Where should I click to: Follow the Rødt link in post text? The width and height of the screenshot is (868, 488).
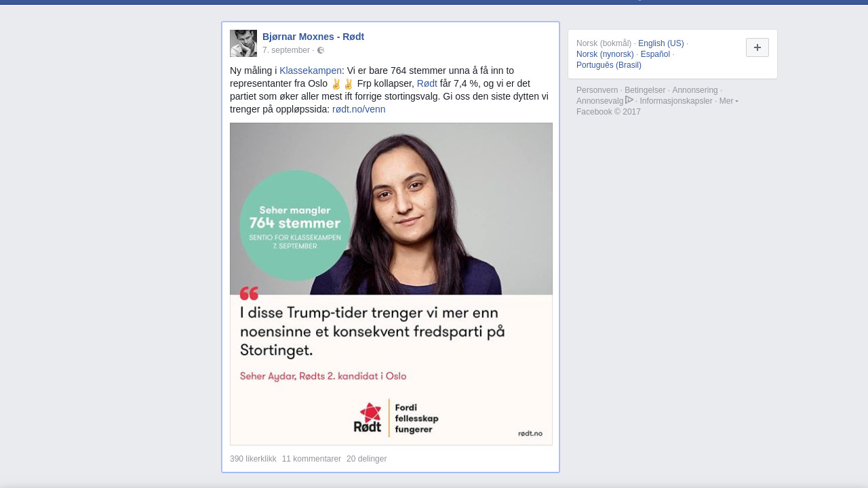coord(427,83)
